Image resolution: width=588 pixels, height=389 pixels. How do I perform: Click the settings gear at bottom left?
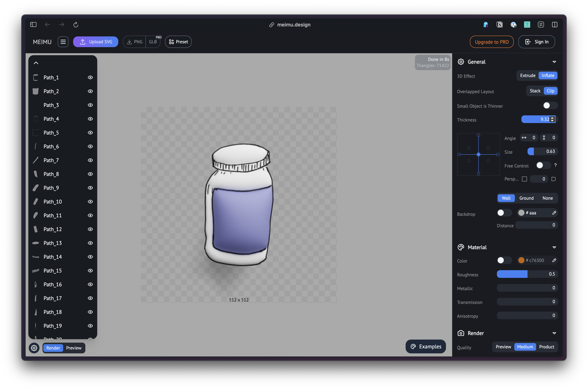click(x=34, y=348)
